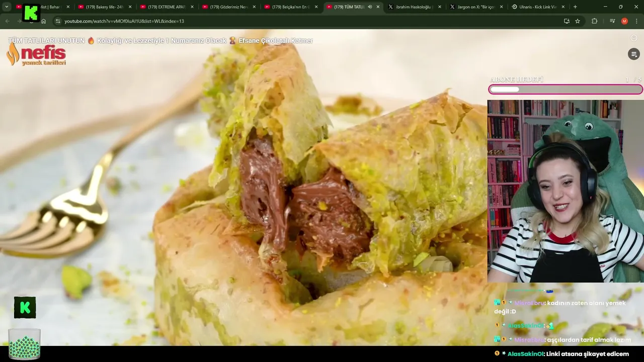Close the 'Belçika'nın En' tab
Viewport: 644px width, 362px height.
click(316, 7)
